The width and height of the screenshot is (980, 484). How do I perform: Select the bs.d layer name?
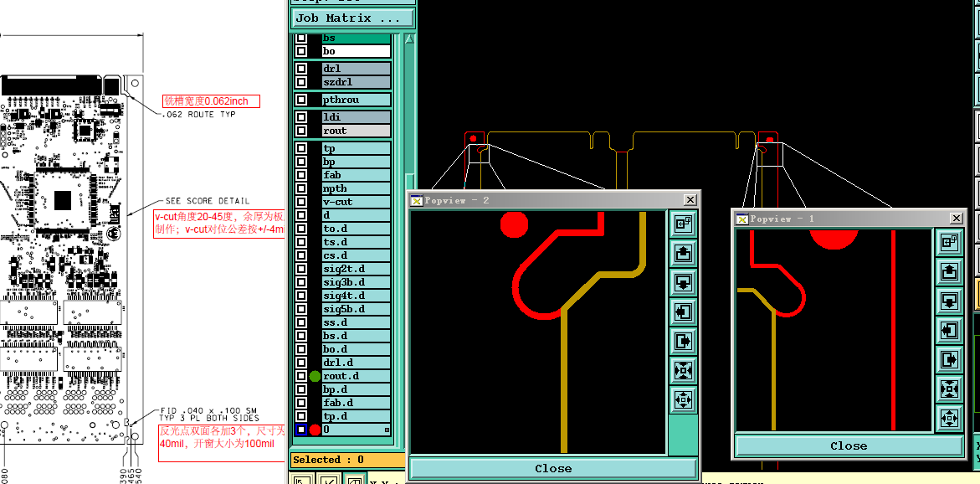point(357,336)
